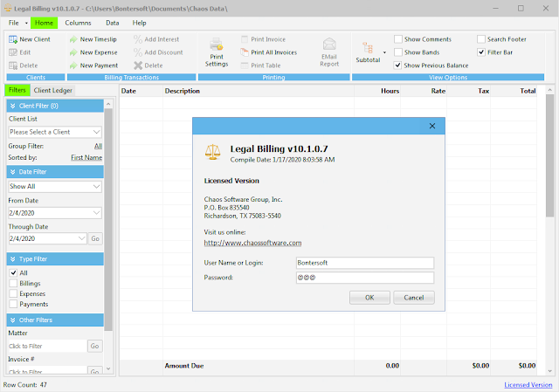Click the Matter Click to Filter field
559x392 pixels.
(47, 346)
